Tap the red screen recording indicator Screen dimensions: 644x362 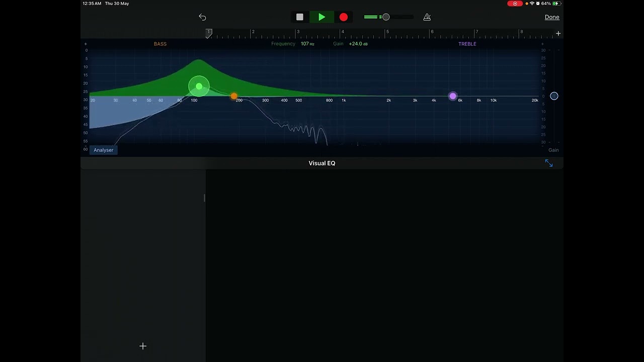tap(515, 4)
